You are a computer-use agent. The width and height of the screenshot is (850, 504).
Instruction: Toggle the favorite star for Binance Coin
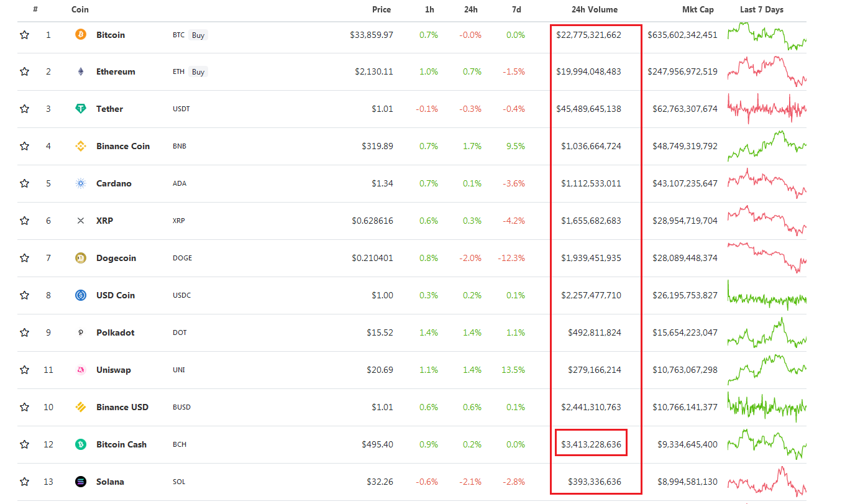pyautogui.click(x=25, y=147)
